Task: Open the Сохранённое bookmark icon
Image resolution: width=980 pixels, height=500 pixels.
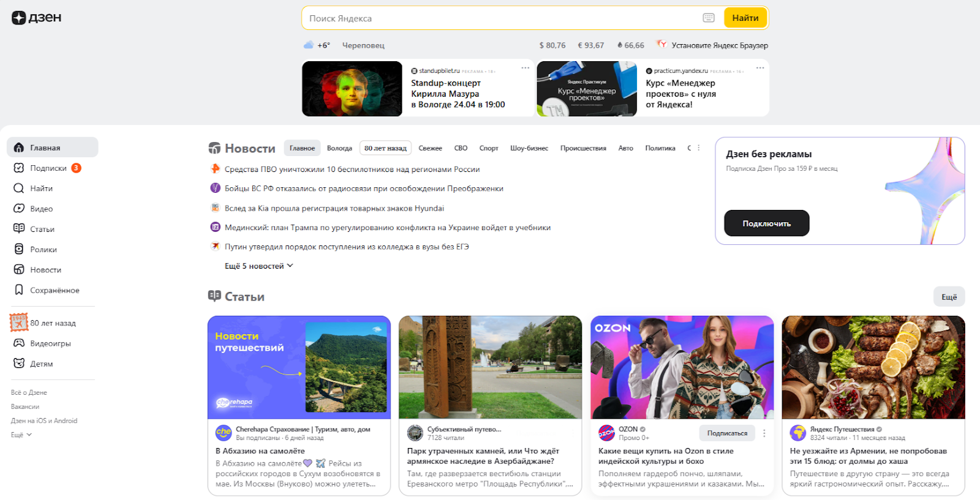Action: click(x=19, y=290)
